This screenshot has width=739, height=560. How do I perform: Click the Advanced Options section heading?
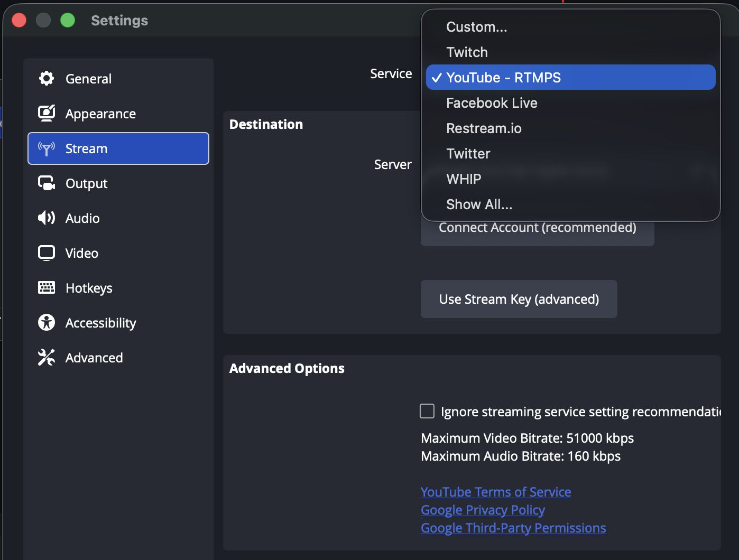pos(287,368)
